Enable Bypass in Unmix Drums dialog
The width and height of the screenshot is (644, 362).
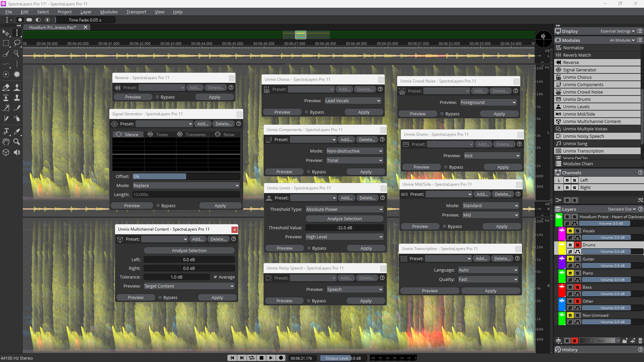(x=453, y=167)
